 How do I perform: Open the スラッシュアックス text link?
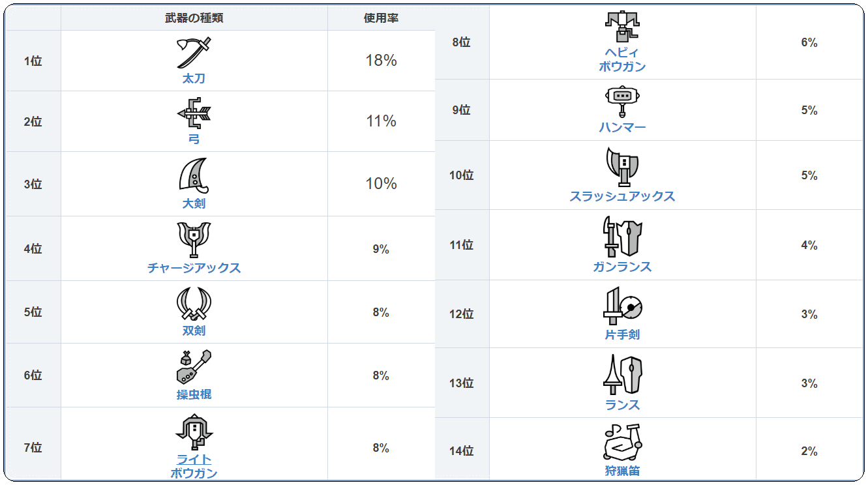coord(622,196)
